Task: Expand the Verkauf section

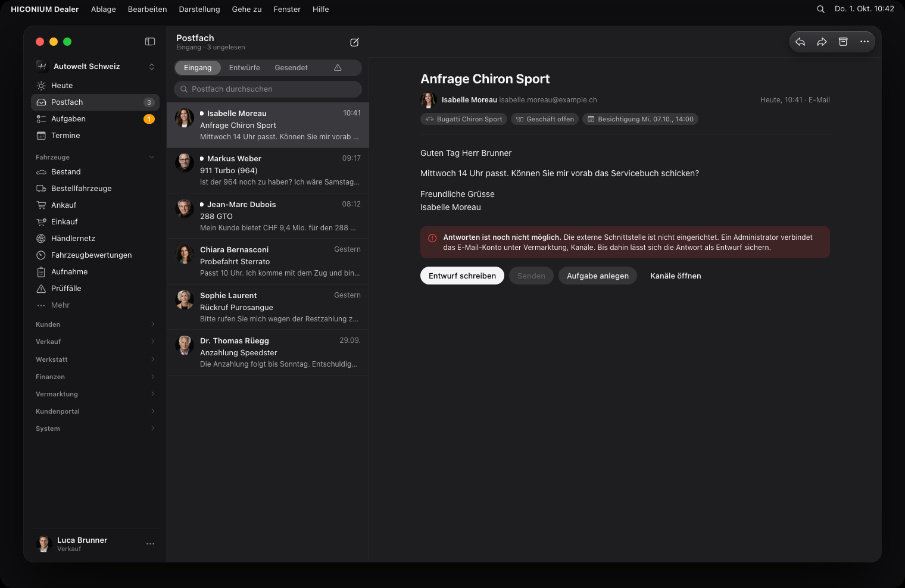Action: [95, 342]
